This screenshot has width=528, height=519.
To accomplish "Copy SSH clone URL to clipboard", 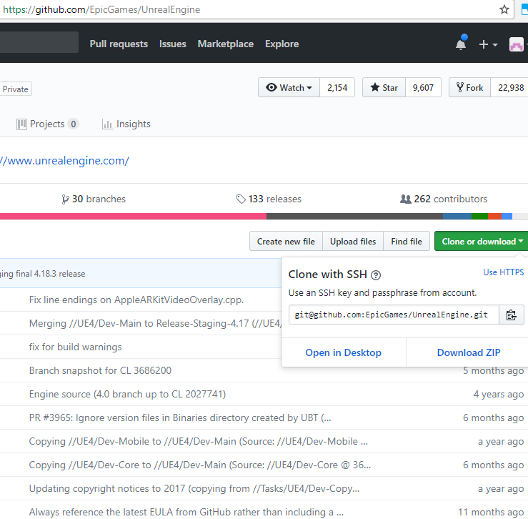I will [x=511, y=315].
